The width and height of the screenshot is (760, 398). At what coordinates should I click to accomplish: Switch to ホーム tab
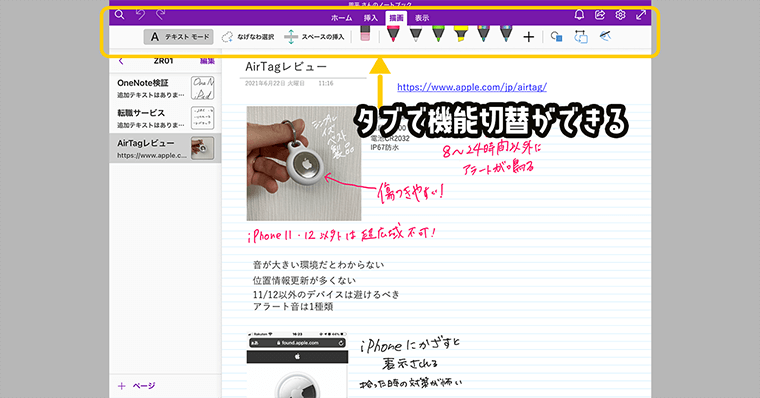pos(342,18)
